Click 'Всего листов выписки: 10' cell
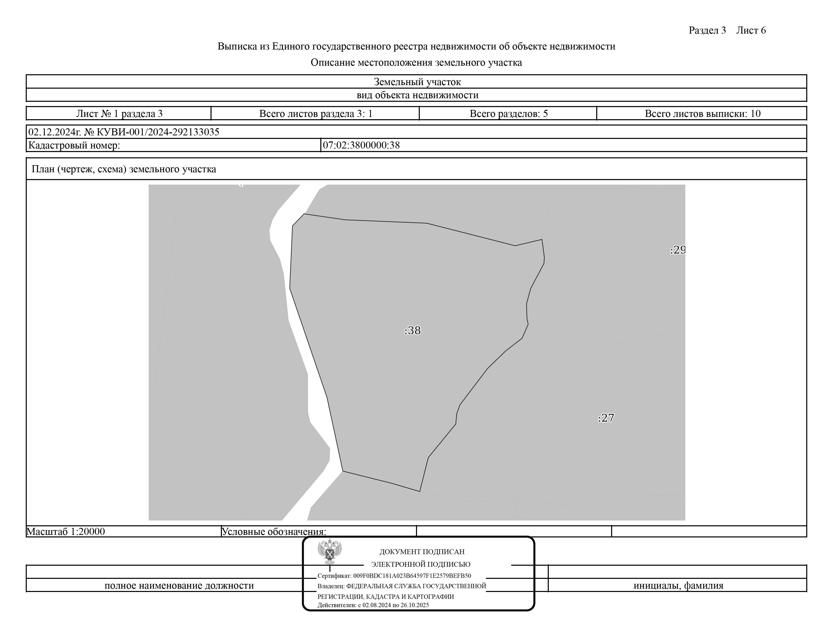This screenshot has width=833, height=644. [x=702, y=114]
